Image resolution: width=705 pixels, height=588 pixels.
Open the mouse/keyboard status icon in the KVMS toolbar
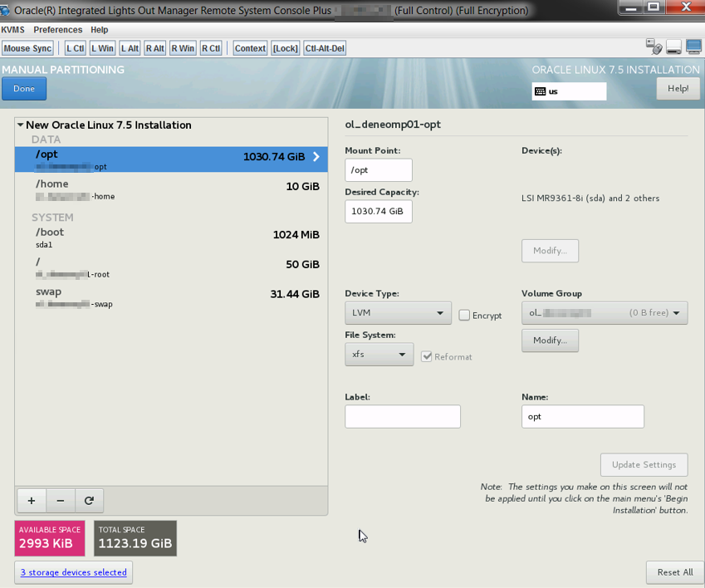pyautogui.click(x=654, y=47)
